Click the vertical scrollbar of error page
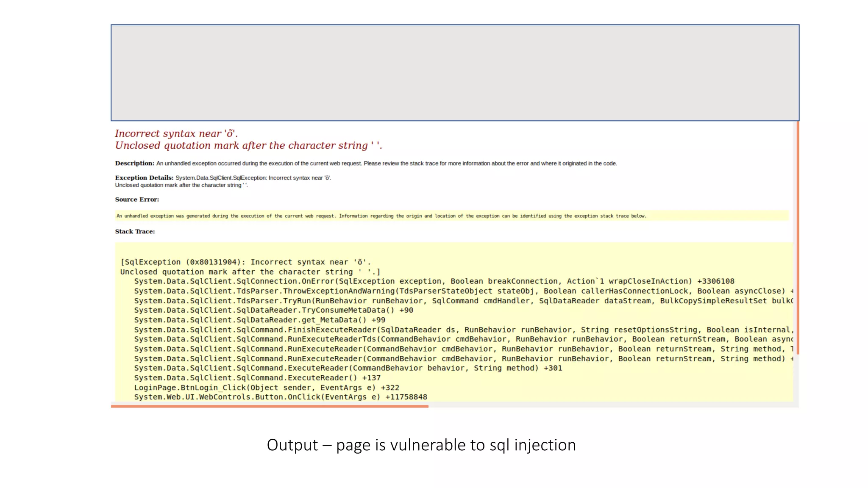This screenshot has width=868, height=488. tap(798, 238)
